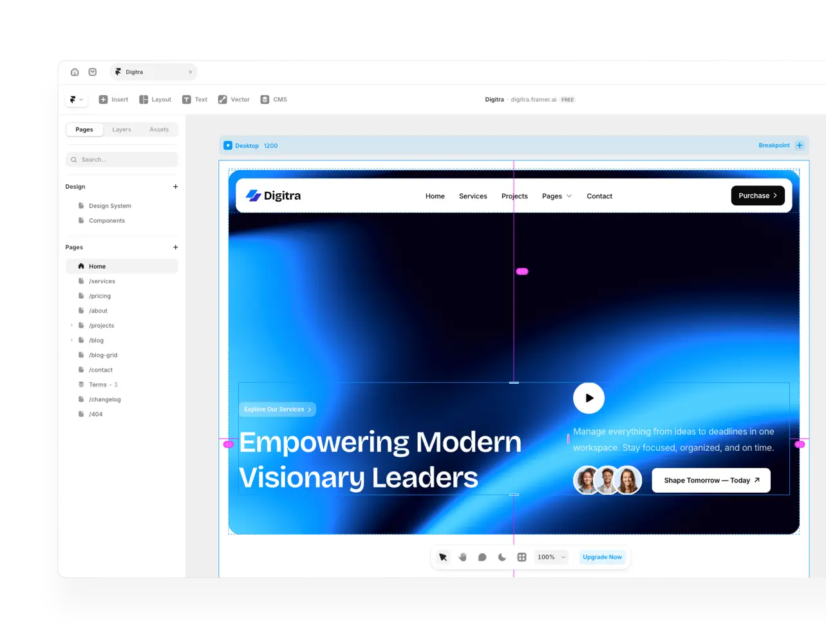Toggle dark mode with the moon icon
The image size is (826, 644).
[502, 558]
